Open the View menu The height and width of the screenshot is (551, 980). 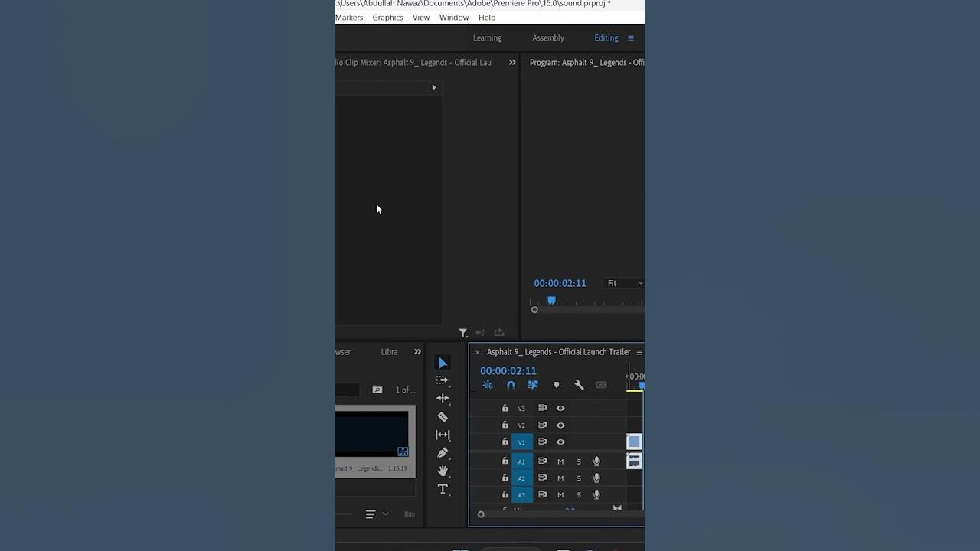coord(421,18)
